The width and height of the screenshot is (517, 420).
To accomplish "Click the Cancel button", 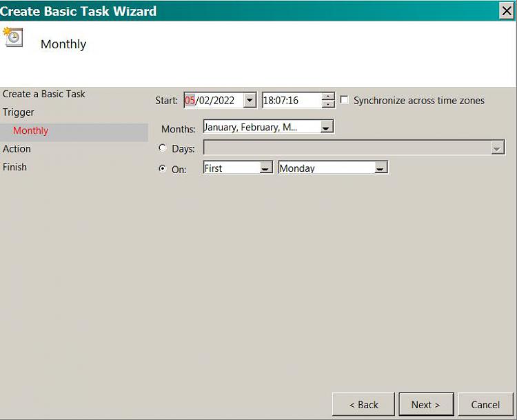I will tap(486, 404).
